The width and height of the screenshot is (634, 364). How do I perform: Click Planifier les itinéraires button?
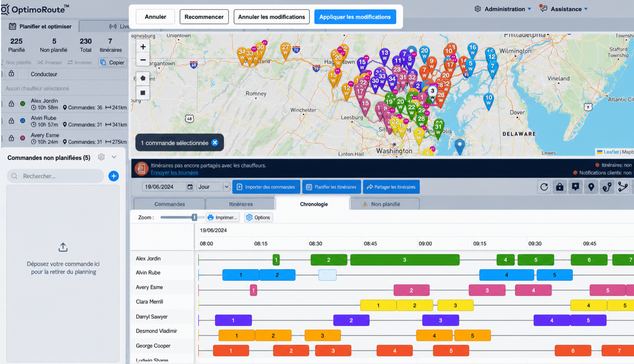click(331, 187)
